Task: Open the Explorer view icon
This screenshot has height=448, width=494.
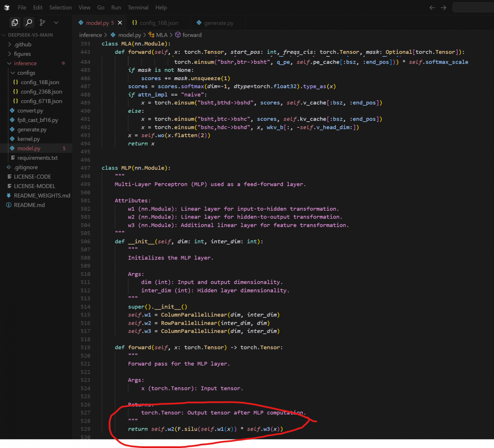Action: [15, 22]
